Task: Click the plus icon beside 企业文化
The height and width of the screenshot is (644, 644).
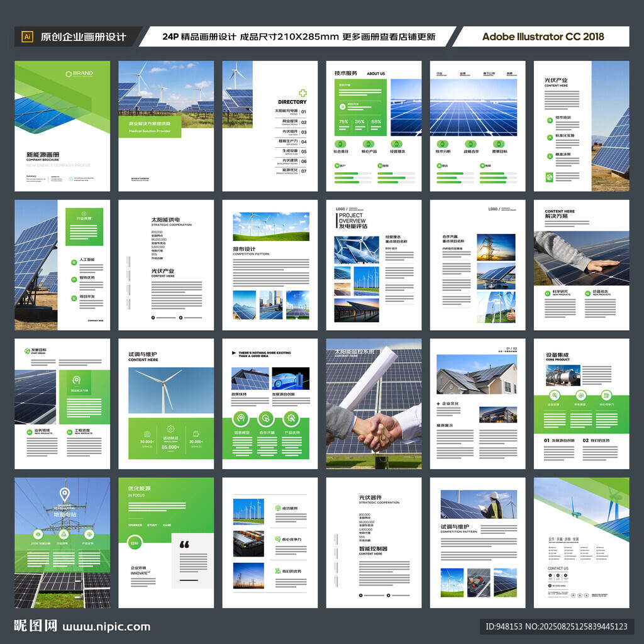Action: 438,404
